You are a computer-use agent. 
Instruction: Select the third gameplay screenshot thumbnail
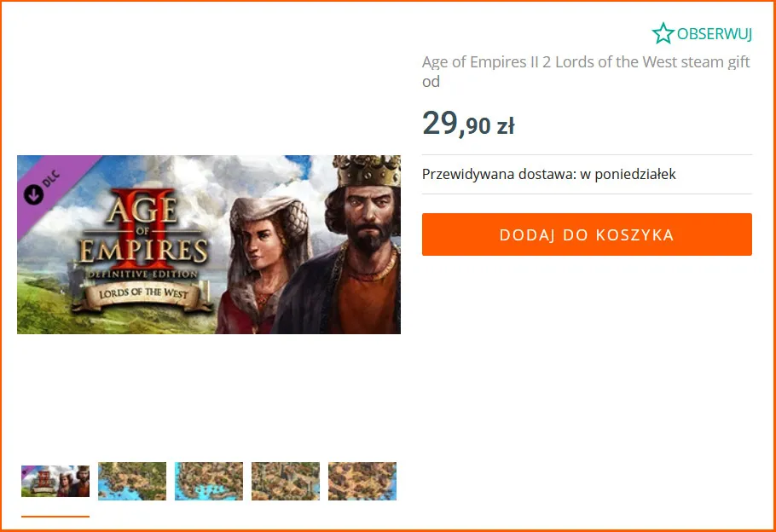tap(209, 481)
